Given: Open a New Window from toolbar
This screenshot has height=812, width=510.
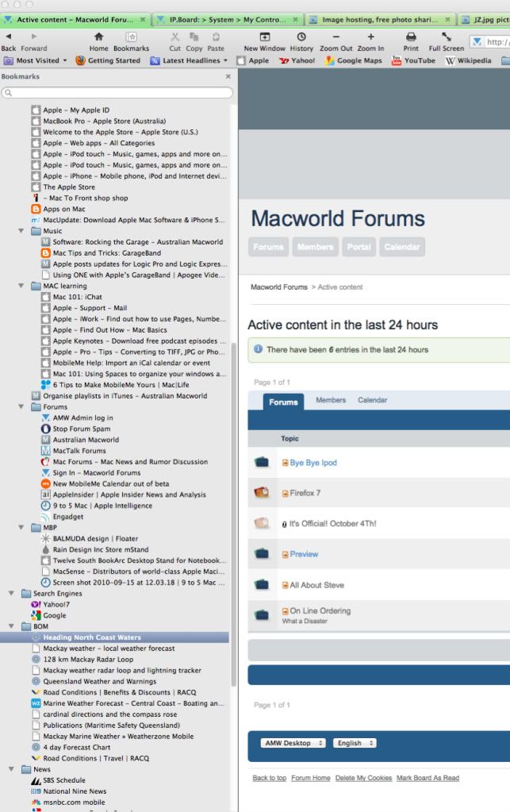Looking at the screenshot, I should tap(264, 37).
